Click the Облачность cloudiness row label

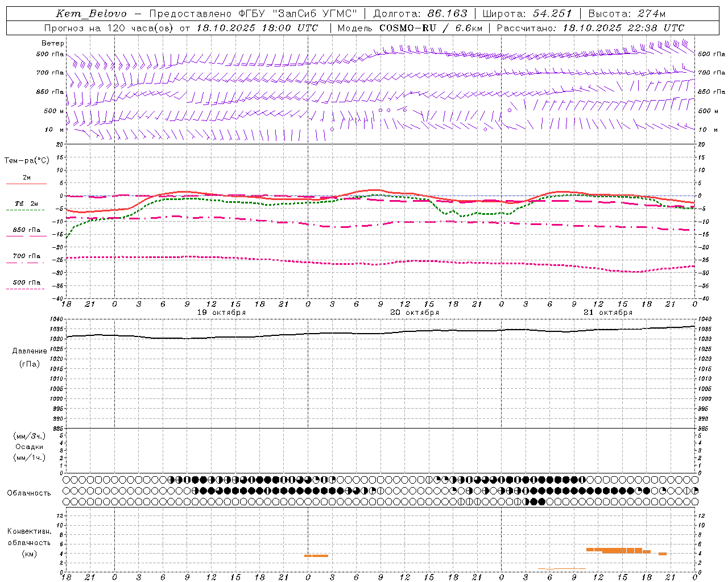[x=29, y=493]
